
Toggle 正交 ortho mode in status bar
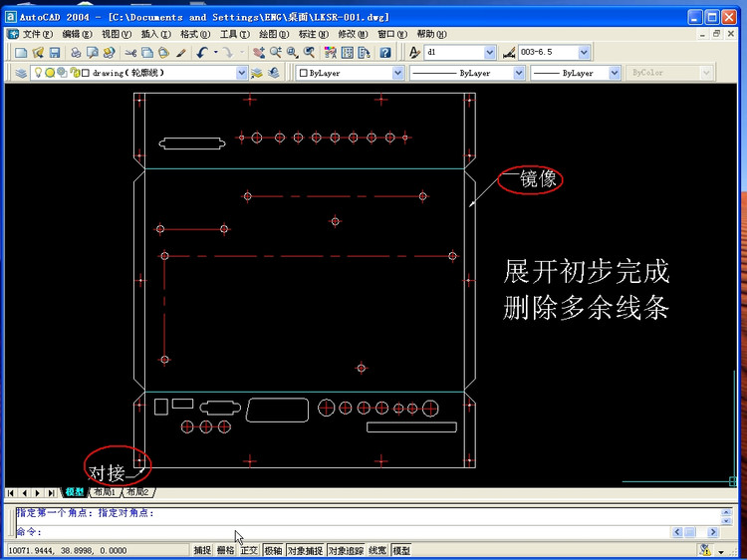point(249,550)
